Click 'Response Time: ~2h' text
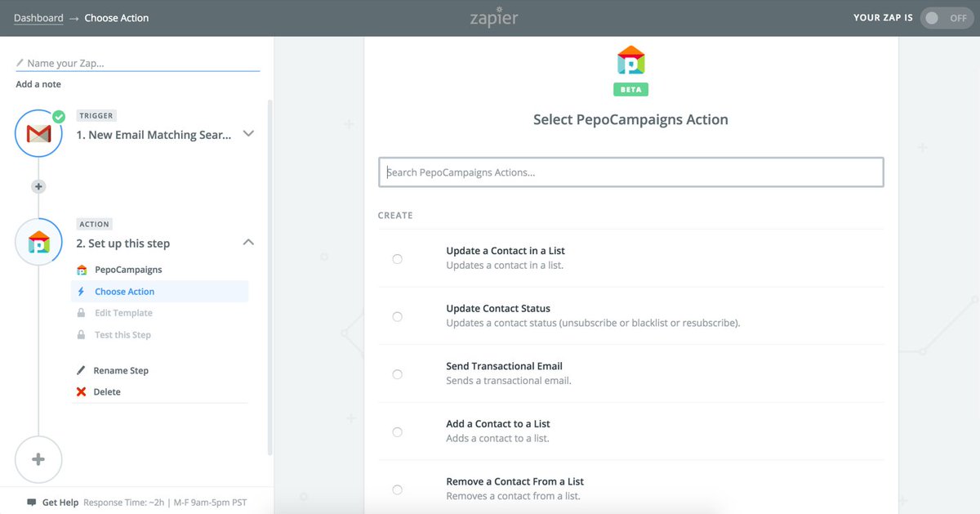This screenshot has width=980, height=514. pyautogui.click(x=124, y=503)
